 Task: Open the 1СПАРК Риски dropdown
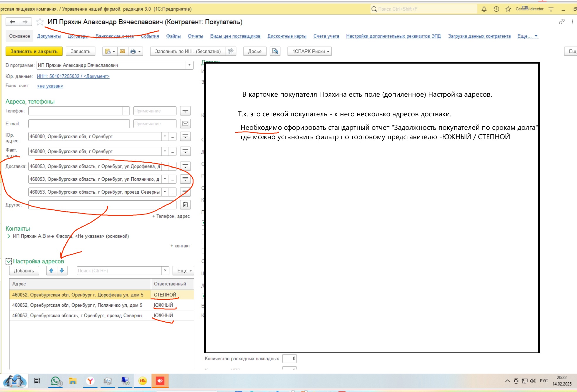point(310,51)
